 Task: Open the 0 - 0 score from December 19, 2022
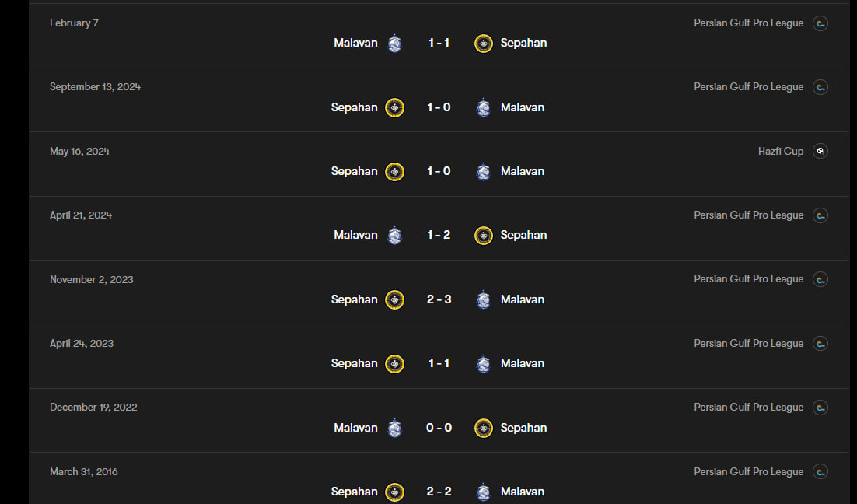point(439,428)
